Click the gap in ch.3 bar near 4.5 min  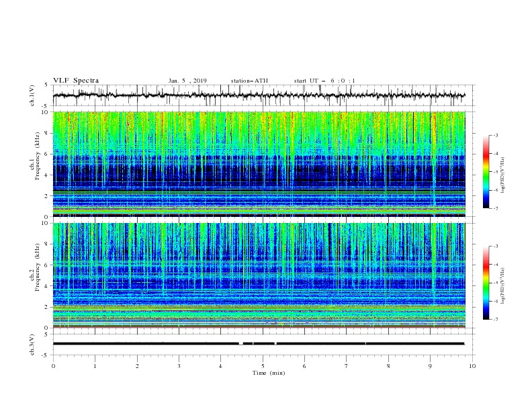(x=241, y=344)
